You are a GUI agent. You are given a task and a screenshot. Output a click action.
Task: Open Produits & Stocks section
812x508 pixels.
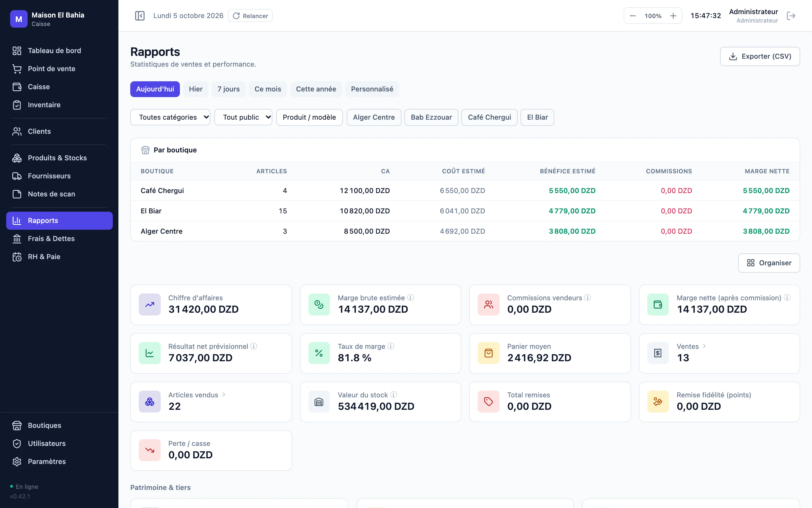[59, 158]
